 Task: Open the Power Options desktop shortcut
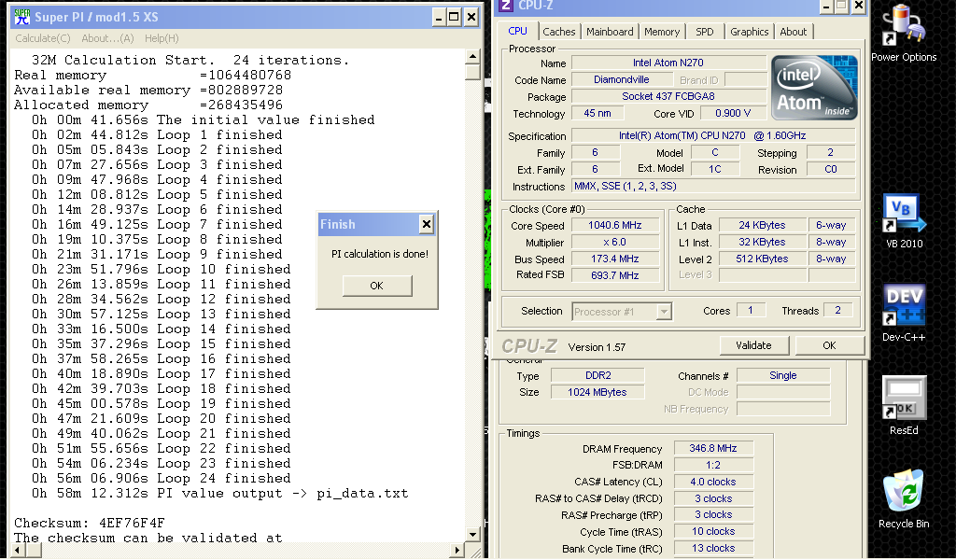pyautogui.click(x=904, y=34)
